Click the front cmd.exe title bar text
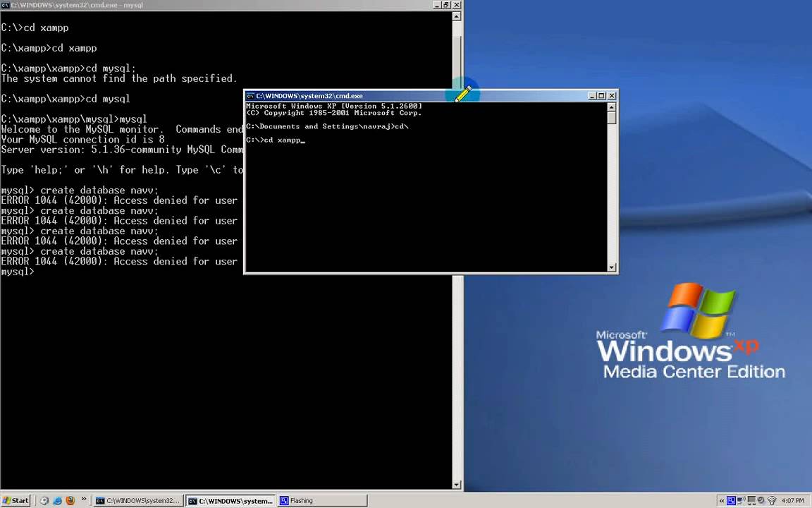Image resolution: width=812 pixels, height=508 pixels. [309, 96]
